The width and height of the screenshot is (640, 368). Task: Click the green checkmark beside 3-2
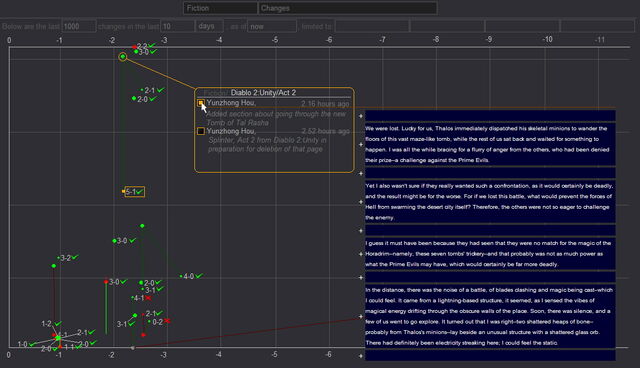click(x=75, y=257)
